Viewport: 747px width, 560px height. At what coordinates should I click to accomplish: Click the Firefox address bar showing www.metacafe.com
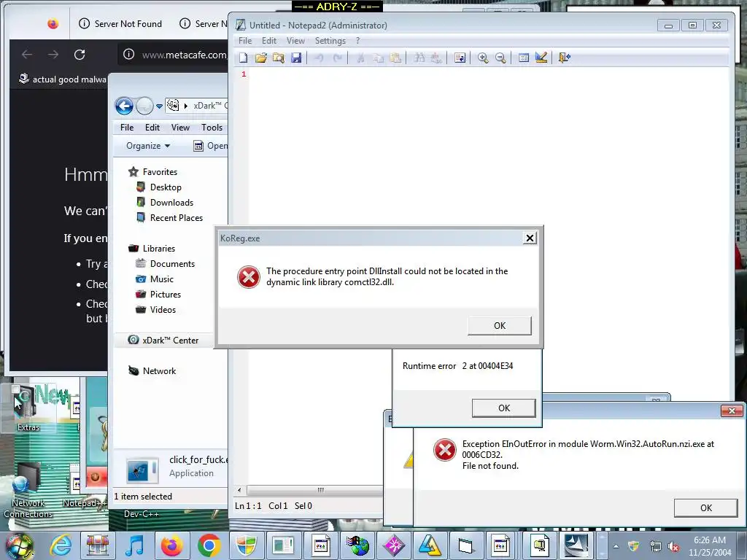(173, 55)
